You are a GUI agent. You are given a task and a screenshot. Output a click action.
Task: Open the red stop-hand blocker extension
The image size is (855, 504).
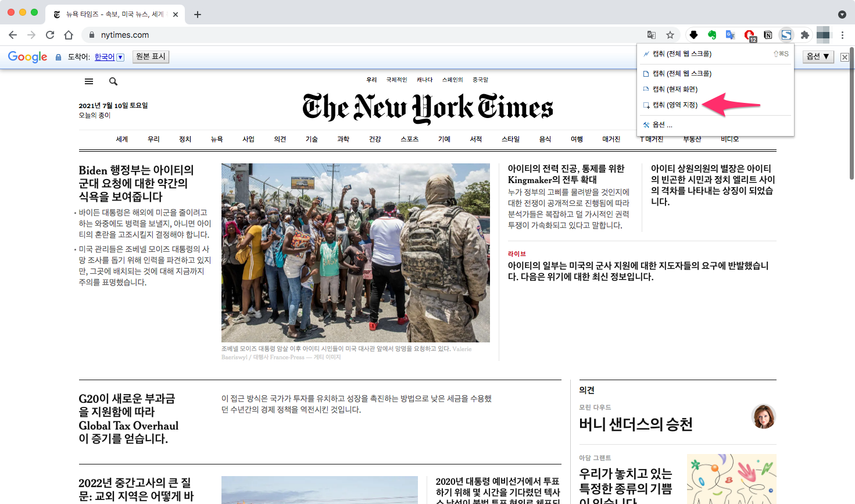(749, 35)
